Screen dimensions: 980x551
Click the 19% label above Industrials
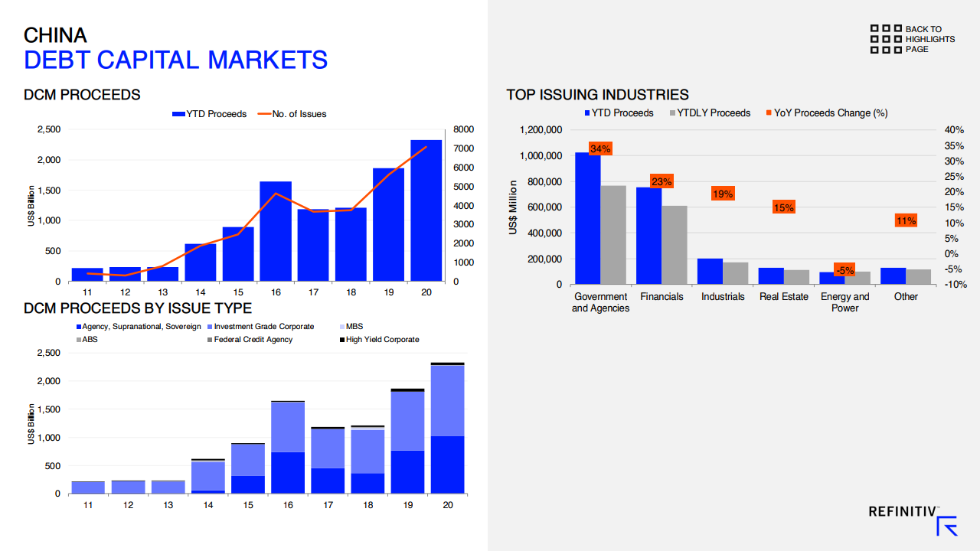[x=723, y=194]
